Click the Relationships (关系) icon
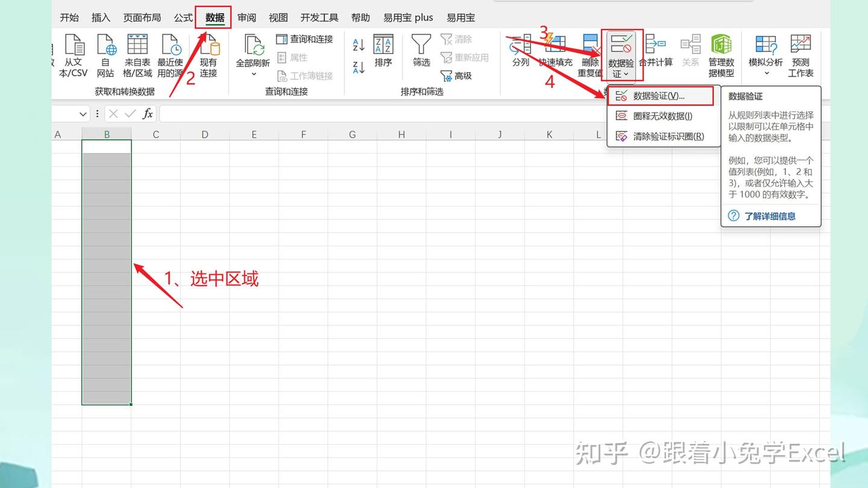This screenshot has width=868, height=488. [690, 45]
